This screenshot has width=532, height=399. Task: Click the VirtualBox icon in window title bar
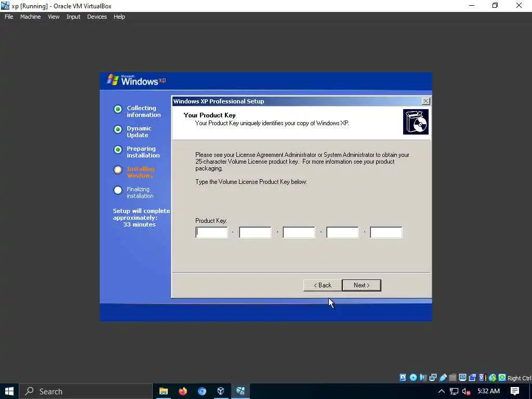click(x=5, y=6)
